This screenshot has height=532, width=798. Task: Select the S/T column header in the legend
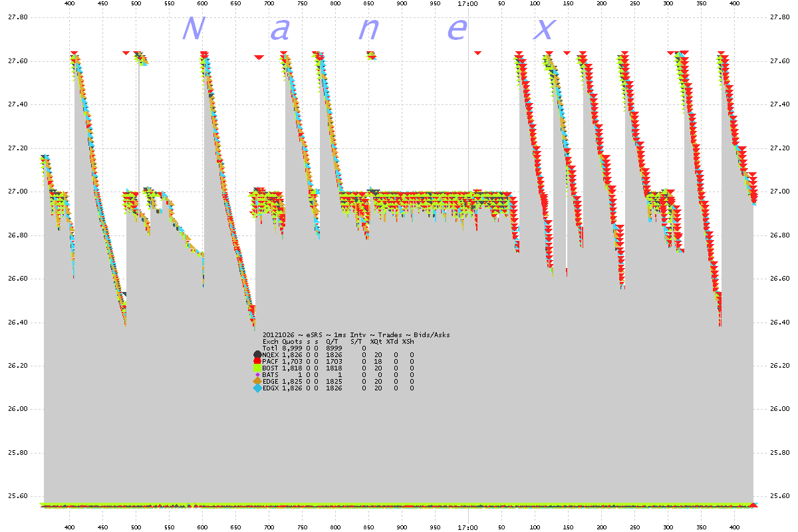(356, 341)
